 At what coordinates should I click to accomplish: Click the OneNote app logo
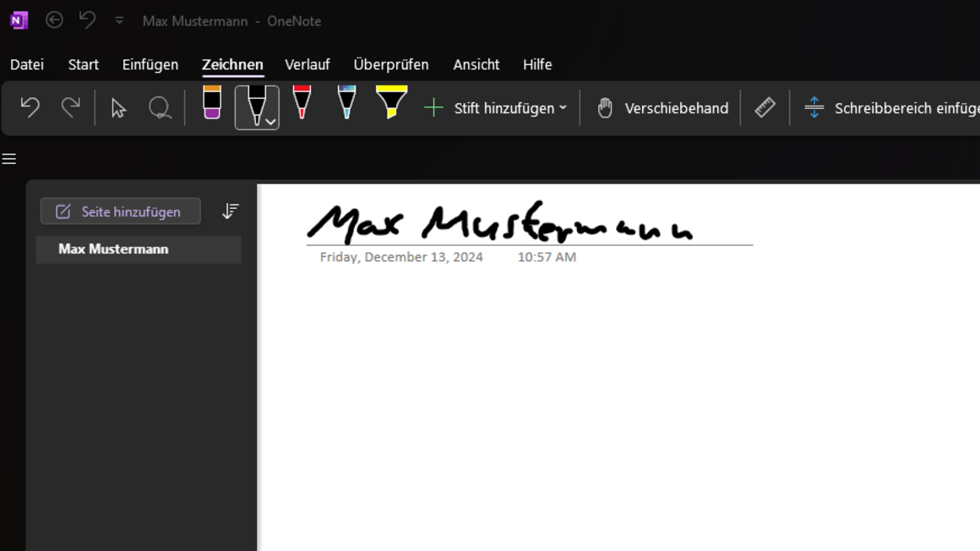19,20
